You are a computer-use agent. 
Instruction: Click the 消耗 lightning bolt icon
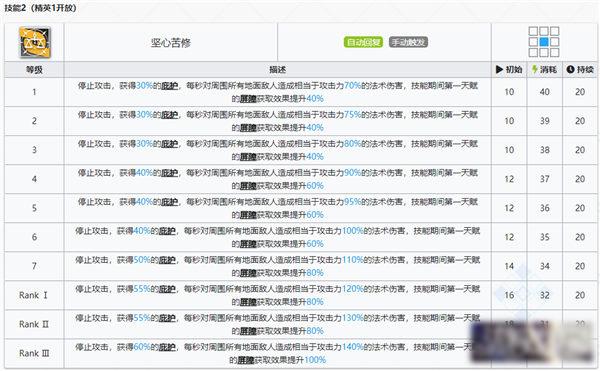coord(535,69)
